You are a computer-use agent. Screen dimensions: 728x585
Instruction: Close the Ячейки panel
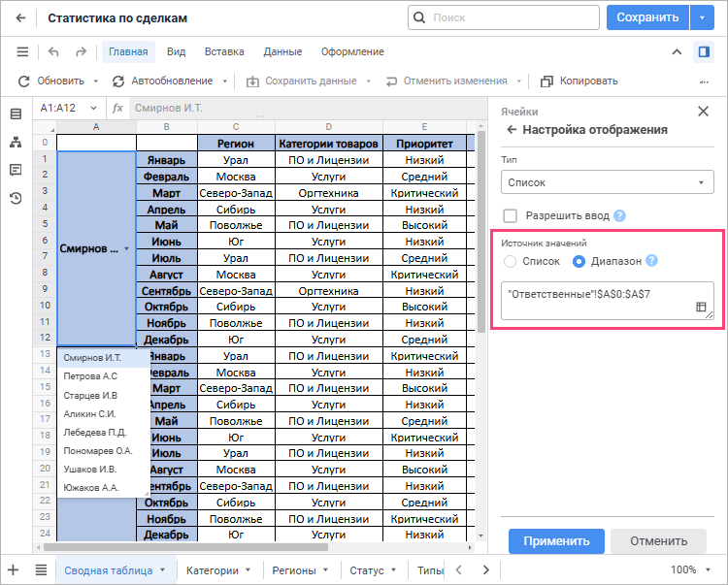(703, 112)
